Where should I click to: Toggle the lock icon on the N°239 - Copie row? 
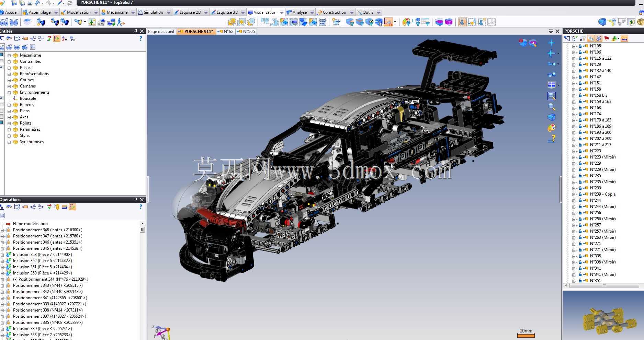(580, 194)
